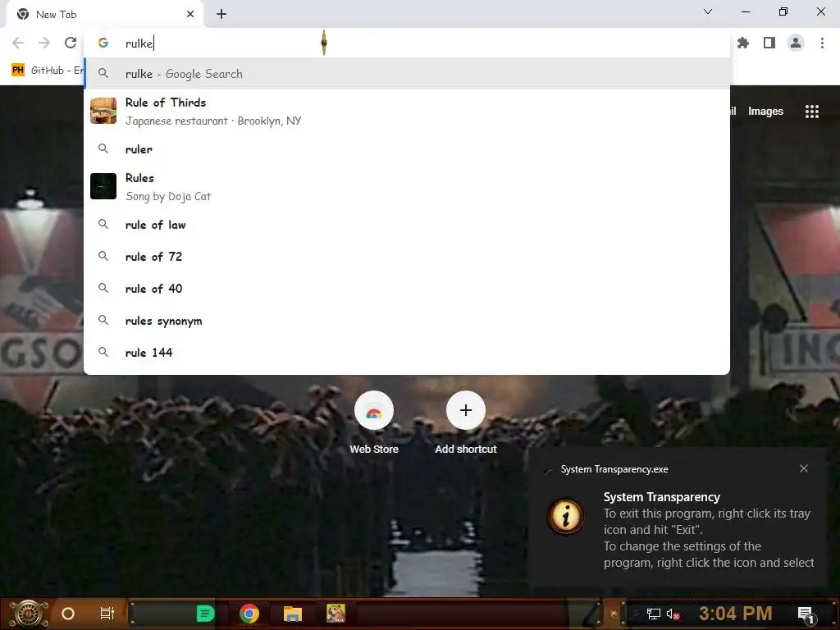Open the Google apps grid

[811, 112]
